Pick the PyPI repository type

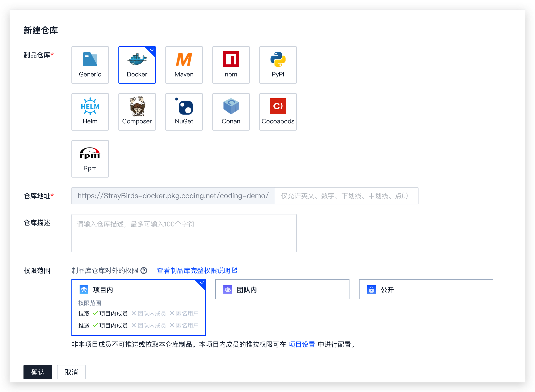pos(278,65)
